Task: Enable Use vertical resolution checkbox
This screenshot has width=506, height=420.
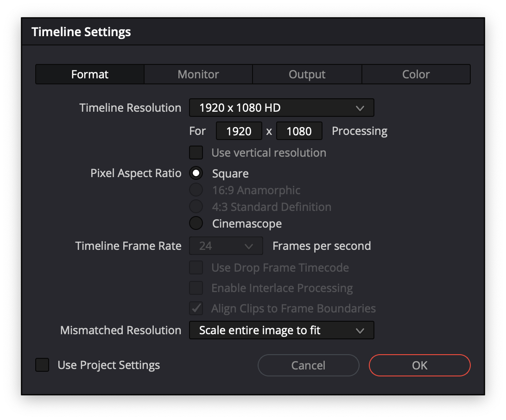Action: (x=196, y=153)
